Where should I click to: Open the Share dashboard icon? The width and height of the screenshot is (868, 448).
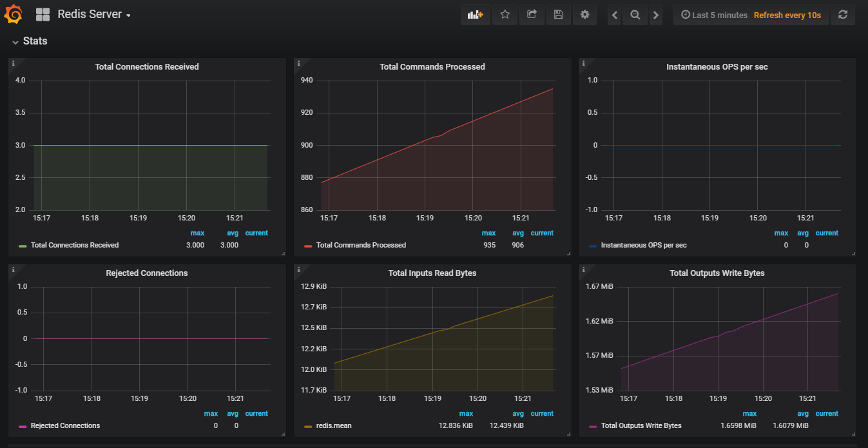pyautogui.click(x=532, y=15)
